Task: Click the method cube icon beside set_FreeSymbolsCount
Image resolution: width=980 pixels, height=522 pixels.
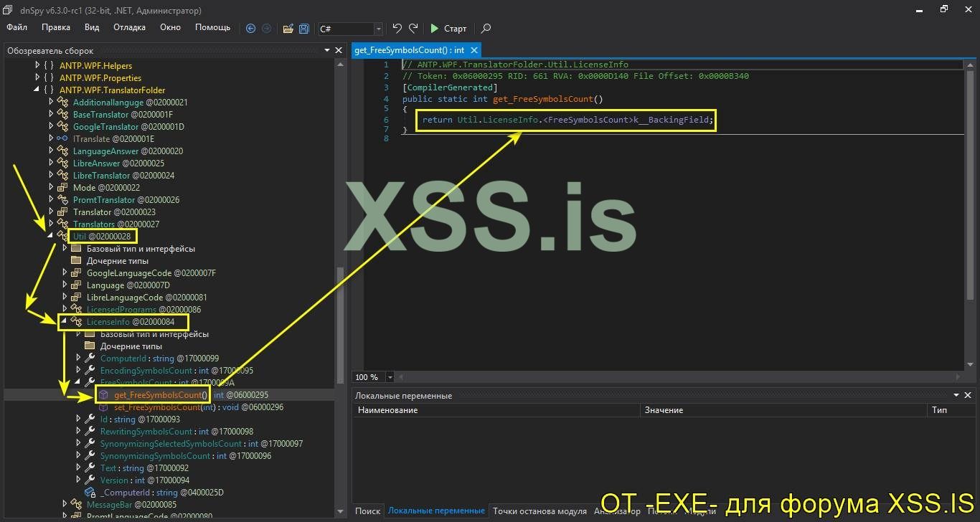Action: 103,407
